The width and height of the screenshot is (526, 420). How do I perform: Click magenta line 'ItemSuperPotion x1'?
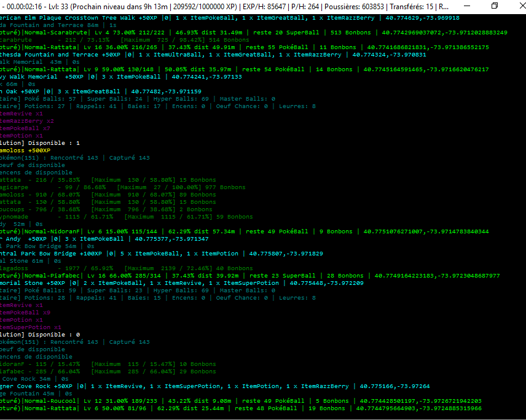[31, 327]
